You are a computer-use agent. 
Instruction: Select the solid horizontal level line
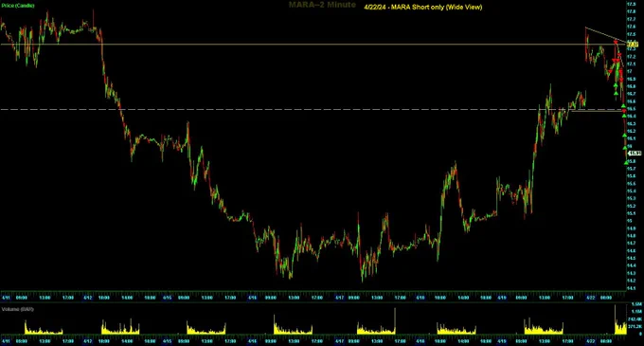coord(313,44)
